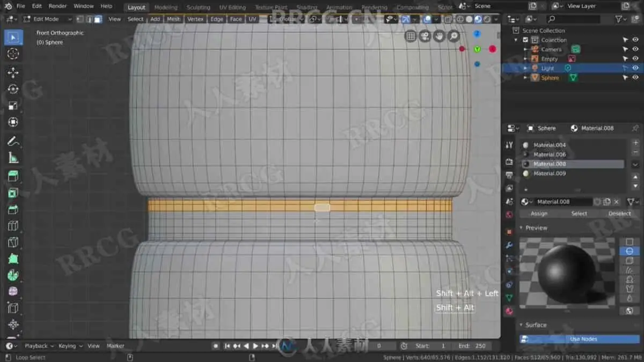Click the zoom view magnifier icon

(454, 36)
